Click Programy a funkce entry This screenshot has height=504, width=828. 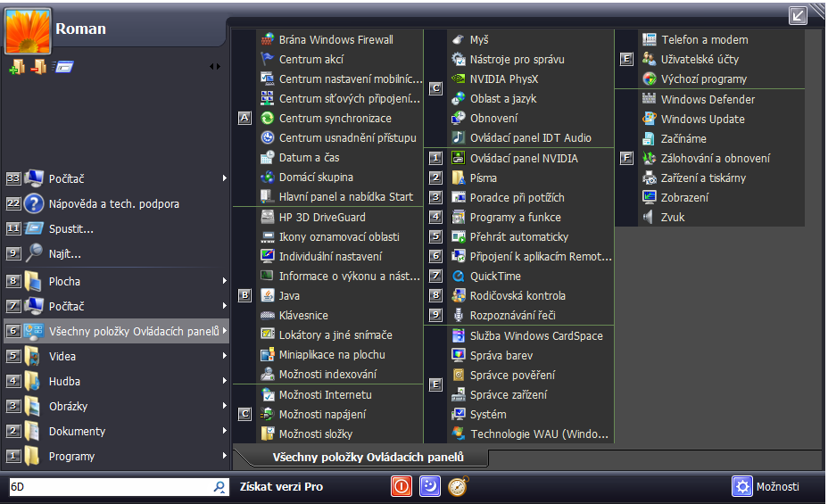531,217
